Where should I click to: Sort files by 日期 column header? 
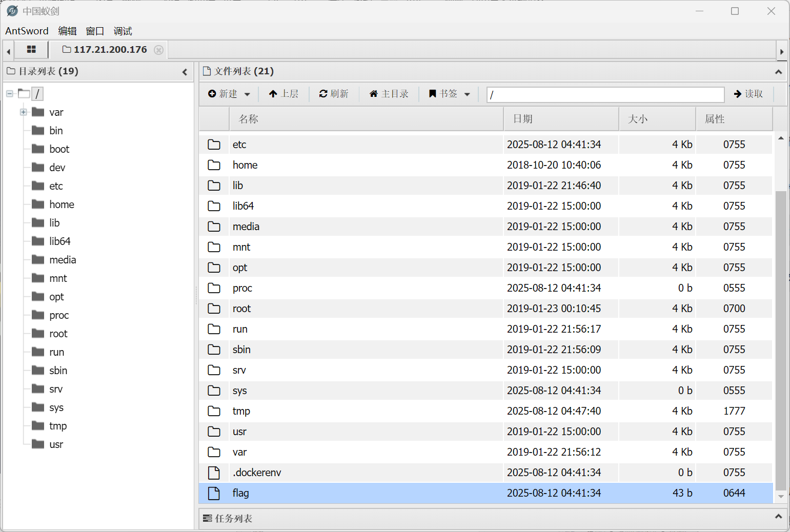(561, 119)
